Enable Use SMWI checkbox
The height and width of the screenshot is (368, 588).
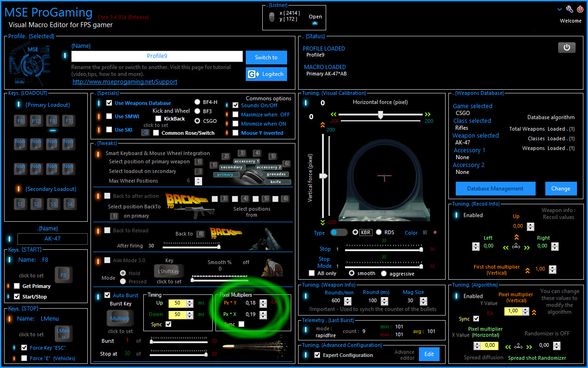[x=109, y=116]
